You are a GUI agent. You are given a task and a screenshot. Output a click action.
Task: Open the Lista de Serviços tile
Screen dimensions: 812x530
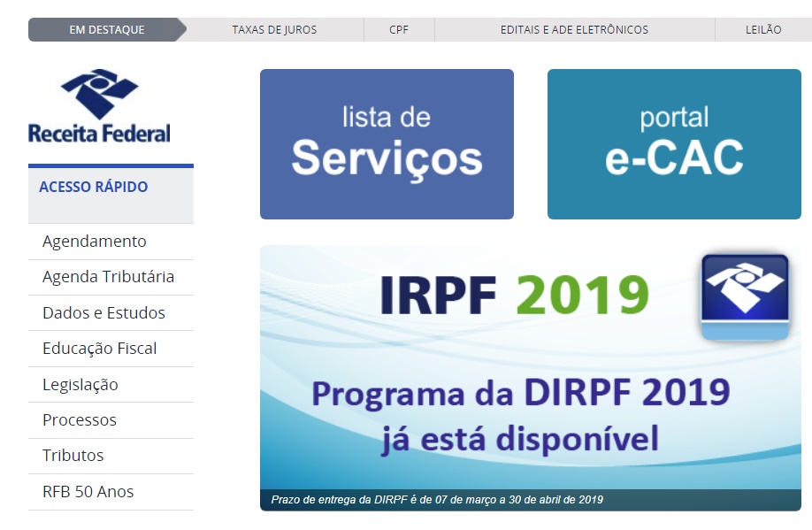pyautogui.click(x=387, y=144)
